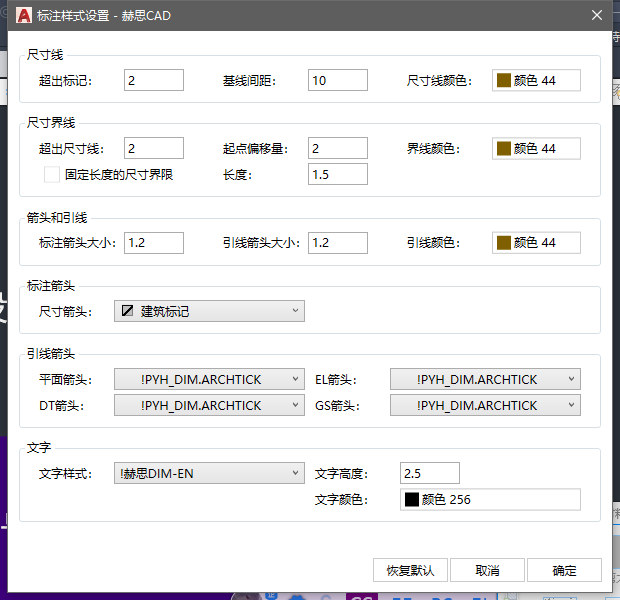620x600 pixels.
Task: Close the 标注样式设置 dialog
Action: (597, 15)
